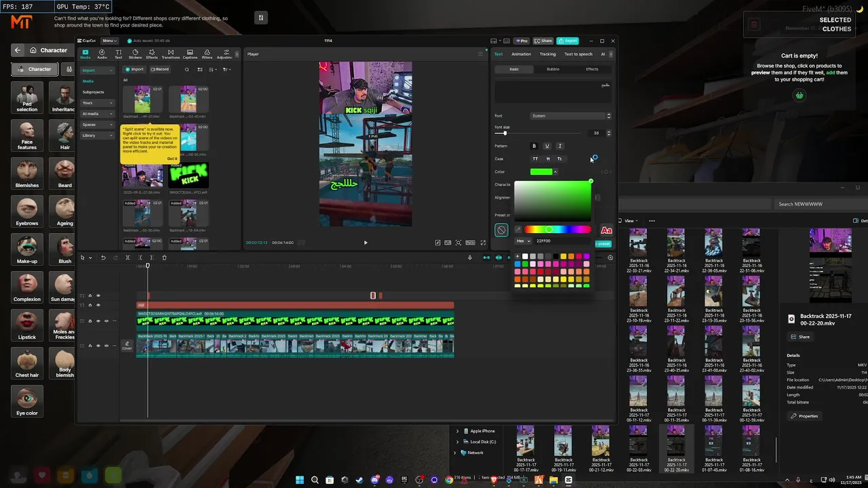Image resolution: width=868 pixels, height=488 pixels.
Task: Expand the AI media section
Action: (98, 114)
